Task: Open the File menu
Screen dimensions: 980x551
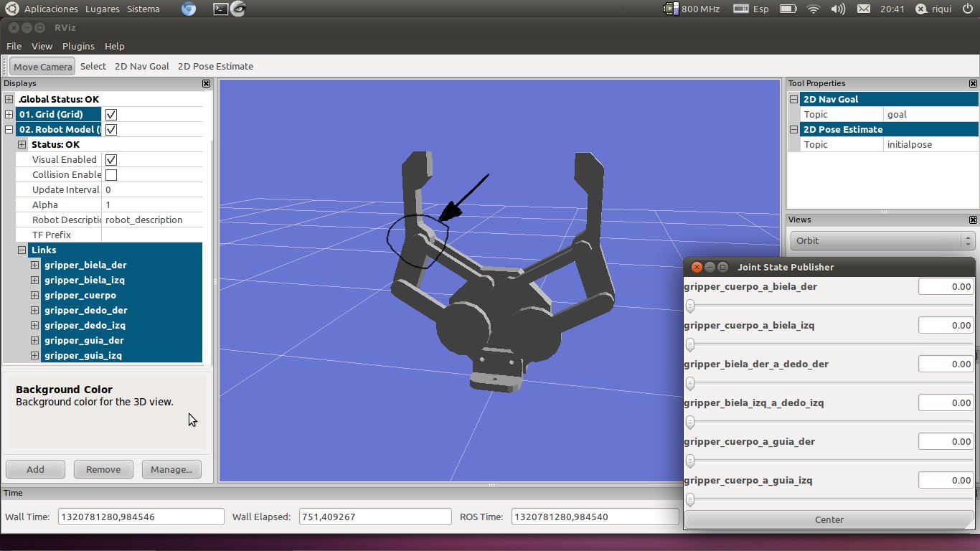Action: [x=14, y=46]
